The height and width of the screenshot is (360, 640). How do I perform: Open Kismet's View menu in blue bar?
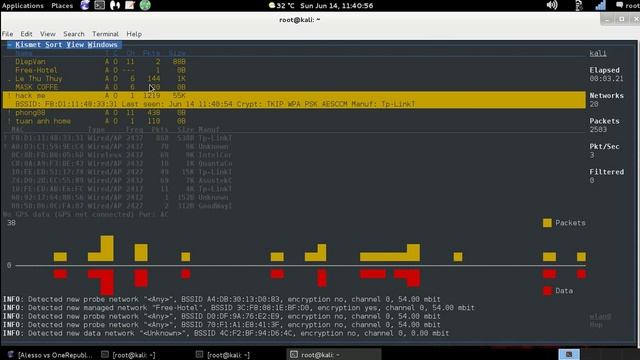click(x=75, y=44)
